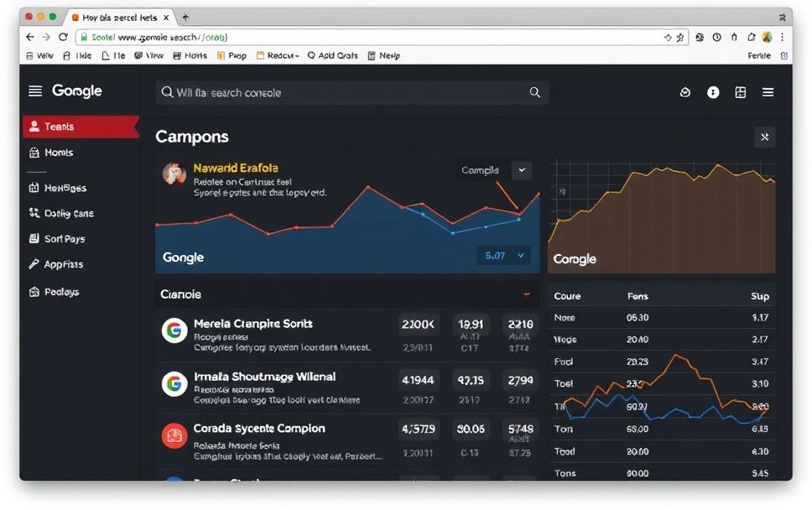The width and height of the screenshot is (812, 510).
Task: Reload the page with browser refresh button
Action: (63, 37)
